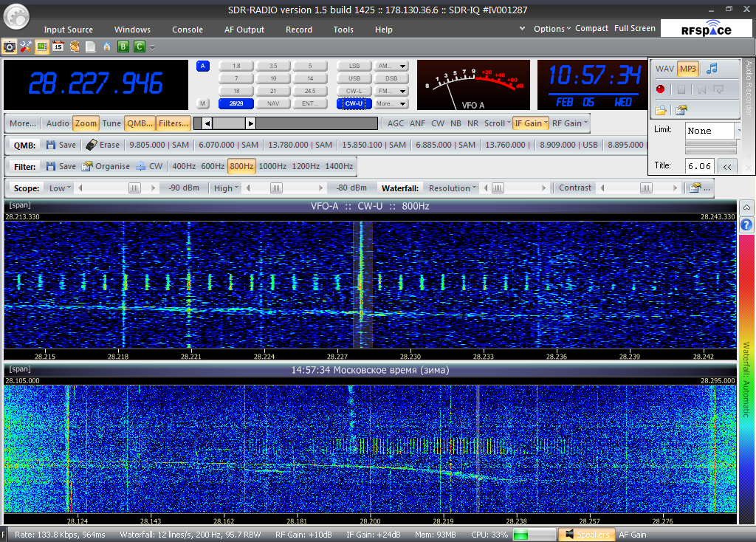Click Erase in the QMB bar
This screenshot has width=756, height=542.
[102, 145]
